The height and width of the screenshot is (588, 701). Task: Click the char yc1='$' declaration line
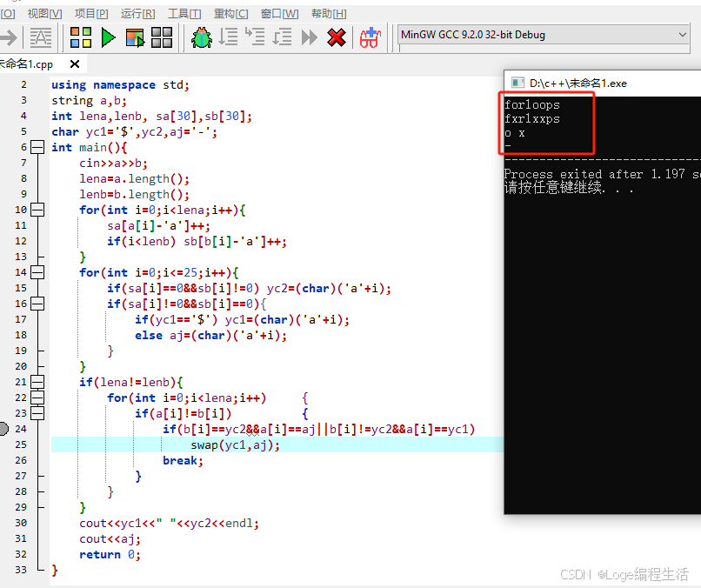[134, 132]
